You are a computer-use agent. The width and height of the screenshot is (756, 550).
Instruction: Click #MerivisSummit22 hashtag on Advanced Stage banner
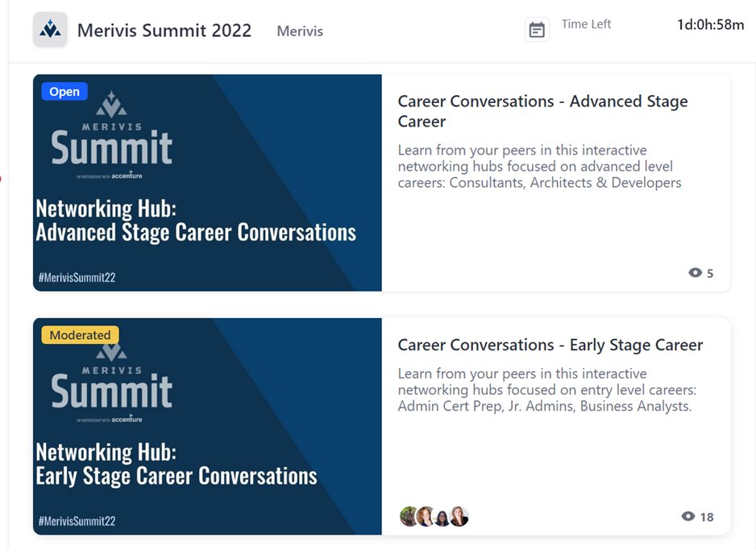77,277
